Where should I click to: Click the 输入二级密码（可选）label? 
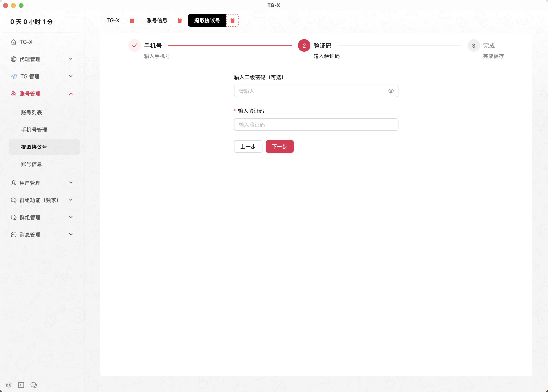(259, 77)
